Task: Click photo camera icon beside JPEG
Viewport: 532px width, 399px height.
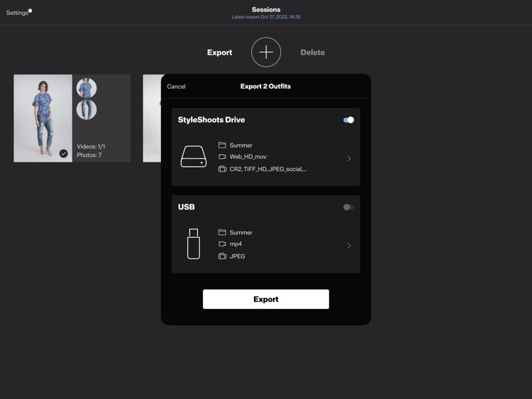Action: (x=222, y=256)
